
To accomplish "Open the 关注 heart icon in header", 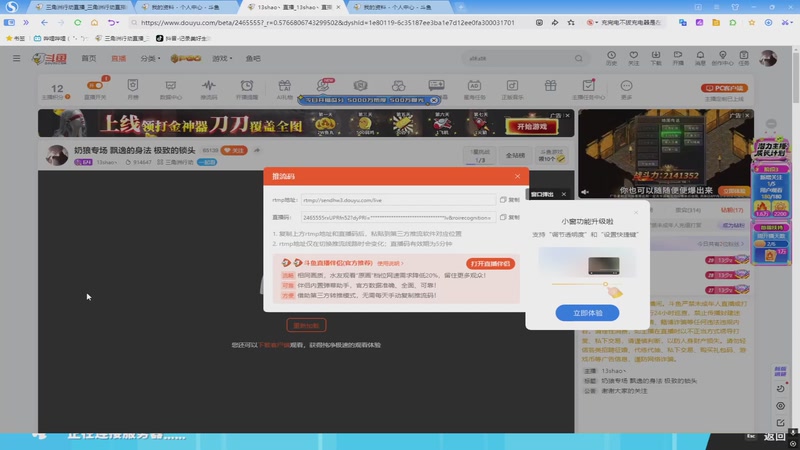I will [634, 58].
